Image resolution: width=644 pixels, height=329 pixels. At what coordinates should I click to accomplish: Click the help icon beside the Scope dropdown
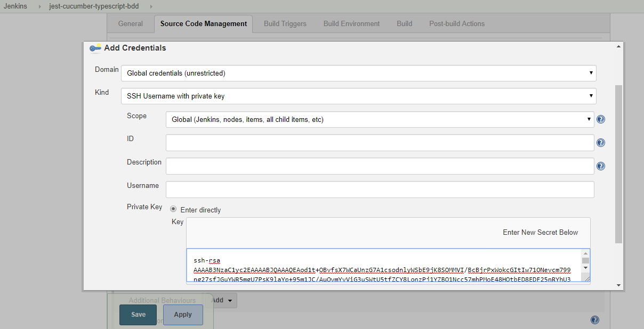pos(601,119)
